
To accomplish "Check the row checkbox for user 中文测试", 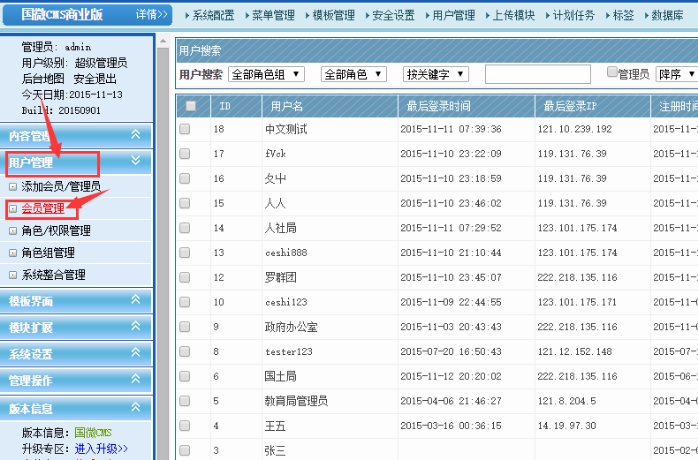I will 184,129.
